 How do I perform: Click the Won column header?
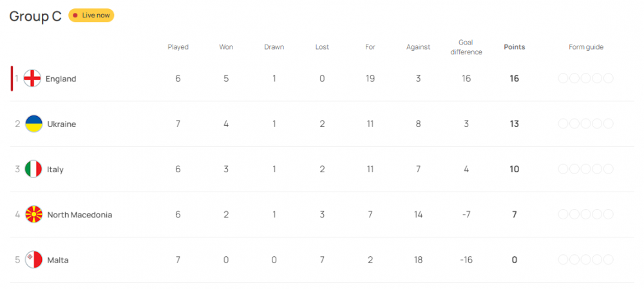click(226, 47)
